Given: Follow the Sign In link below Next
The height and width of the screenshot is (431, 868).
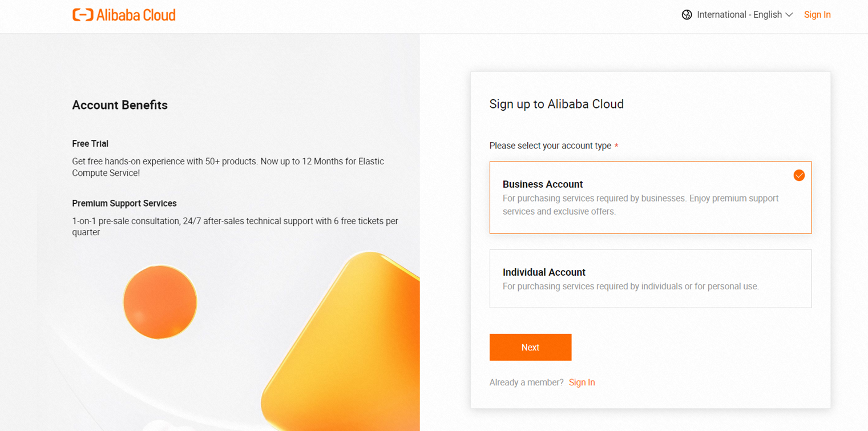Looking at the screenshot, I should (582, 382).
